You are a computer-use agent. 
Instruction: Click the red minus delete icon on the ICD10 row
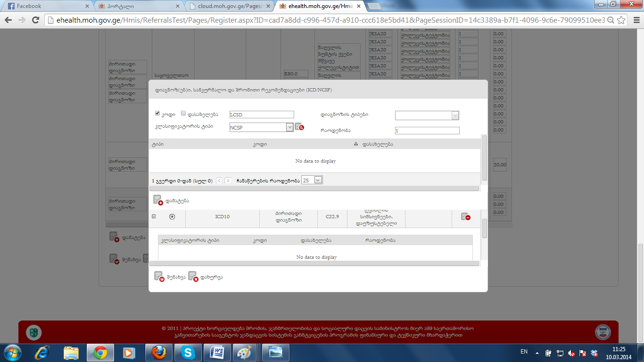pos(465,216)
